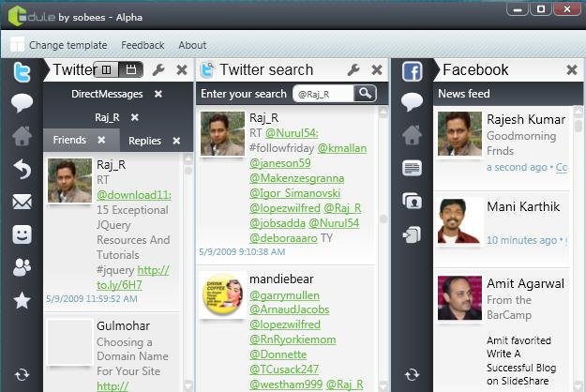Click the Twitter search input field
Viewport: 586px width, 392px height.
[x=323, y=94]
